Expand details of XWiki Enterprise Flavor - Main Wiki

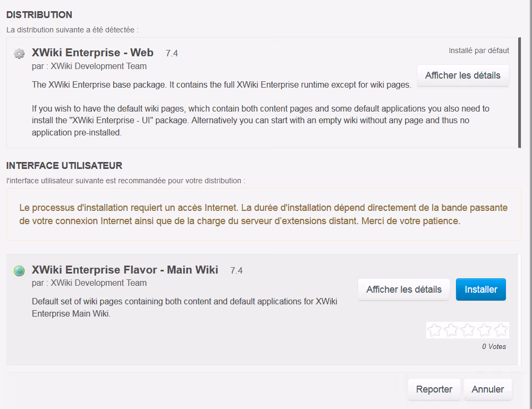(x=403, y=289)
